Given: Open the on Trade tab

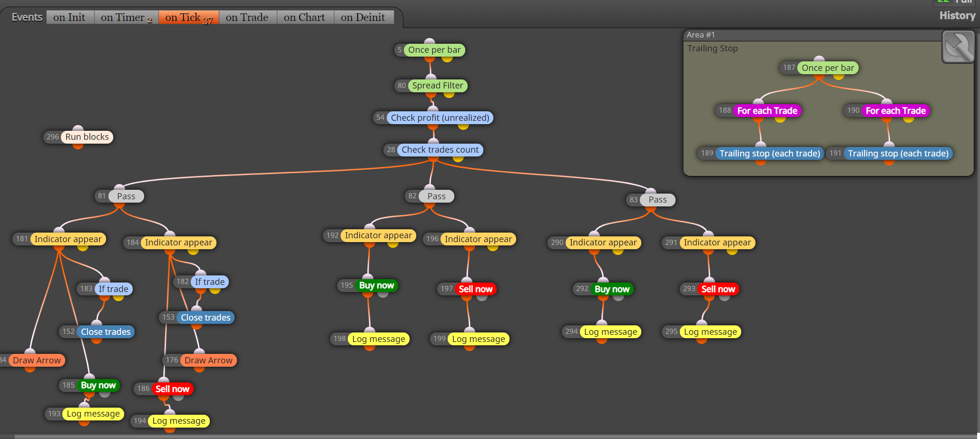Looking at the screenshot, I should tap(247, 17).
